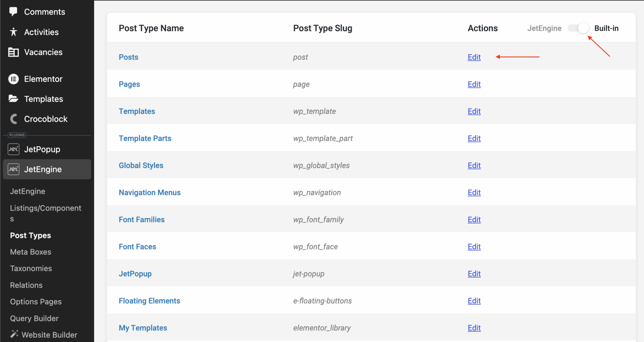Select Taxonomies from the sidebar menu
This screenshot has height=342, width=644.
click(x=31, y=268)
